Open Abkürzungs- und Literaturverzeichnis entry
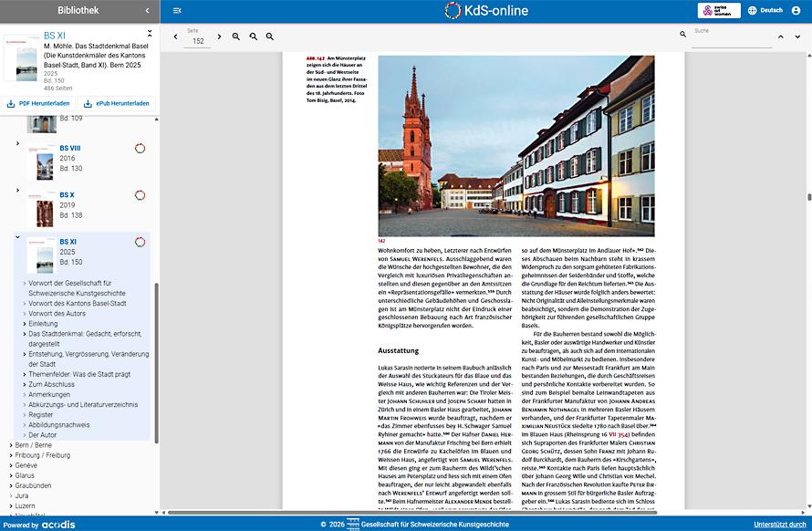812x531 pixels. 83,404
